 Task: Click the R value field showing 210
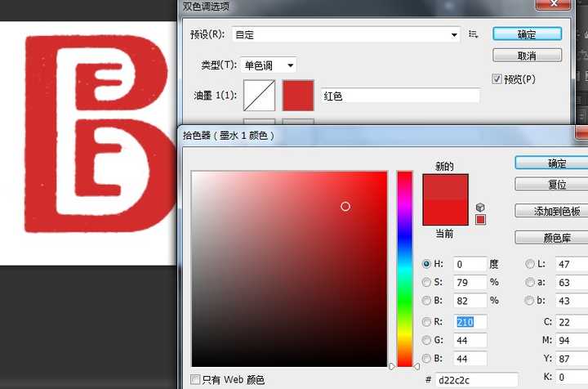click(x=470, y=322)
